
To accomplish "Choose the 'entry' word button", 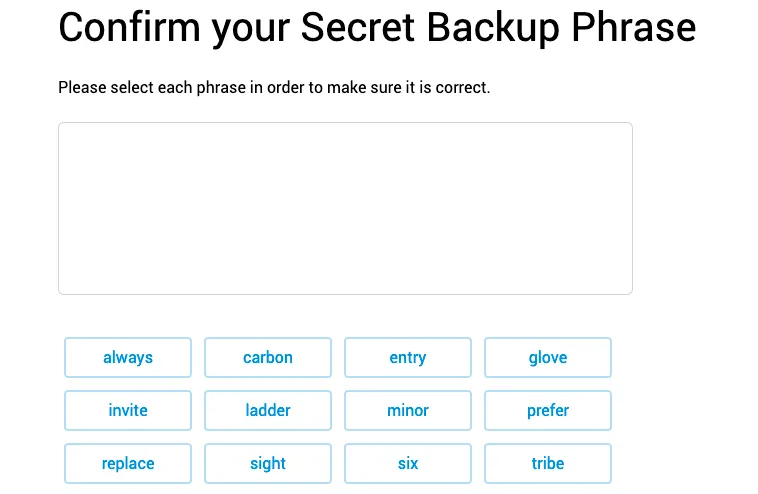I will 408,357.
